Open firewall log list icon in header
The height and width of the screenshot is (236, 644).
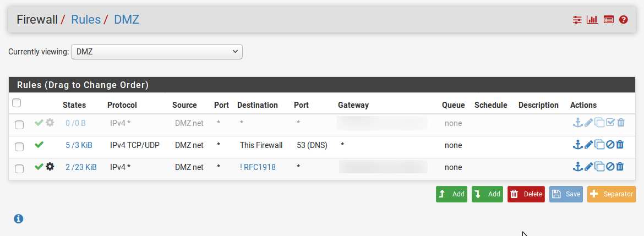[608, 19]
